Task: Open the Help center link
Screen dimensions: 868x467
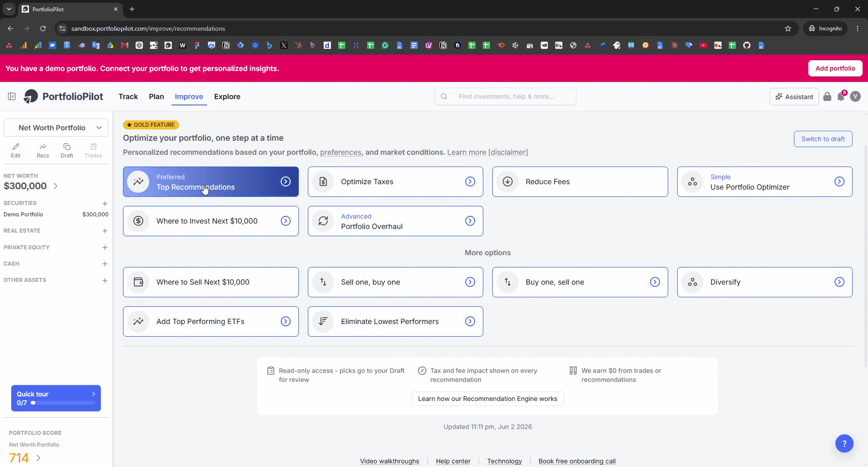Action: coord(453,461)
